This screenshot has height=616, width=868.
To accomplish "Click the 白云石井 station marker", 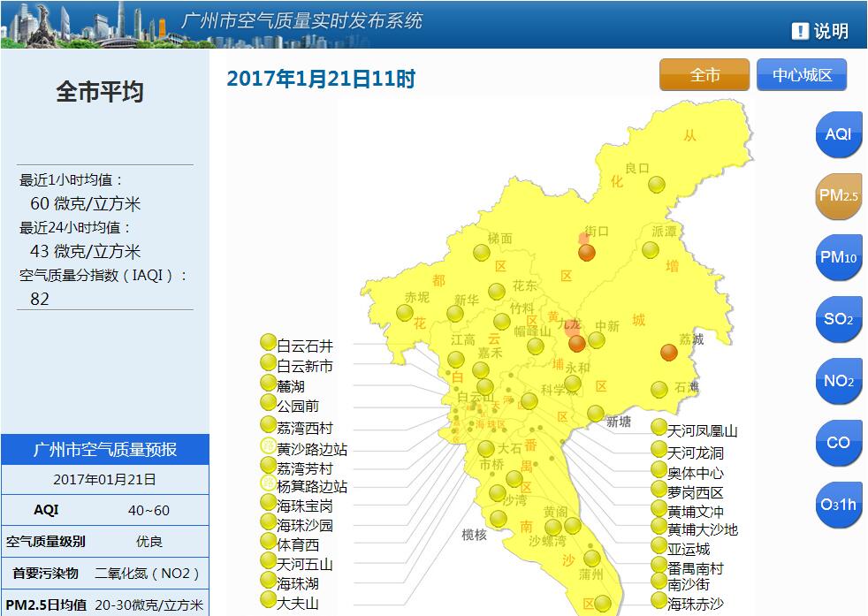I will (269, 343).
